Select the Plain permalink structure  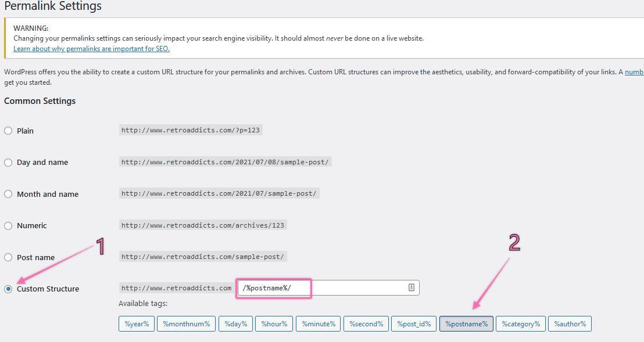tap(8, 131)
